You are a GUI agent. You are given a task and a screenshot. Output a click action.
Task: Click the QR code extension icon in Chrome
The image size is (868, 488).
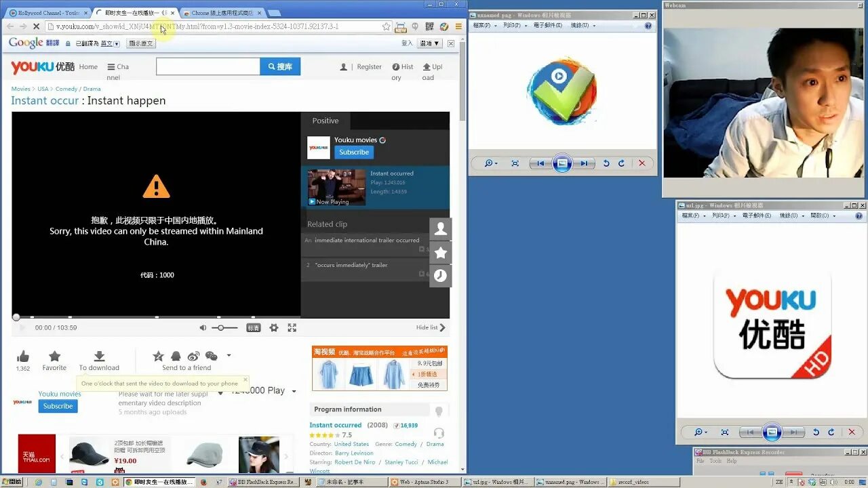click(429, 26)
